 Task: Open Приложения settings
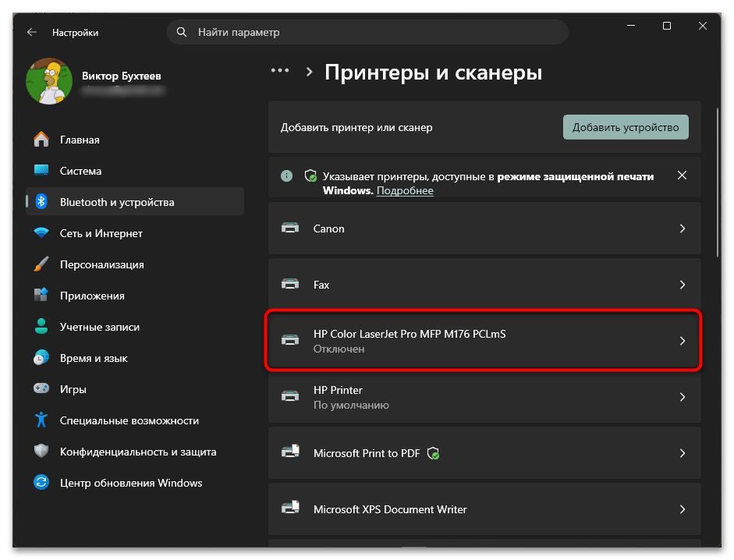pyautogui.click(x=135, y=296)
